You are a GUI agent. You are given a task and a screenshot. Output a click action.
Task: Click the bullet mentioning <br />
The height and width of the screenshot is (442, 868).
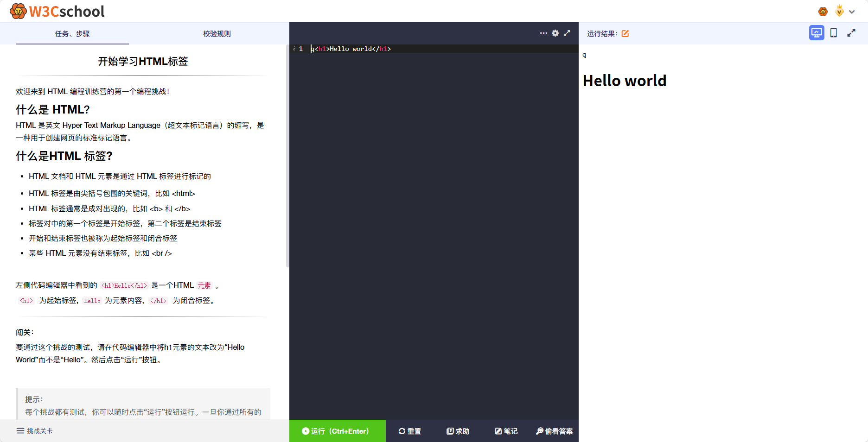[x=100, y=253]
